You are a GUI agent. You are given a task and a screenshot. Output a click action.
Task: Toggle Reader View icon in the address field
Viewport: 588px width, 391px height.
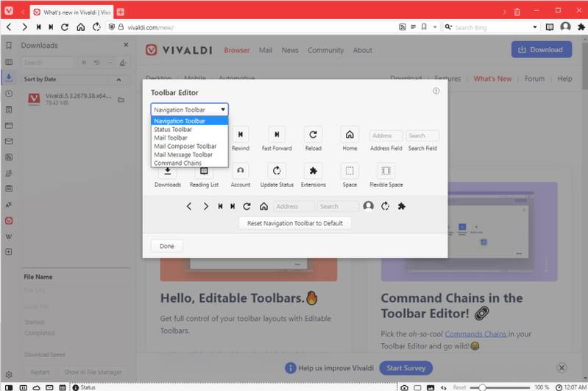[x=414, y=27]
